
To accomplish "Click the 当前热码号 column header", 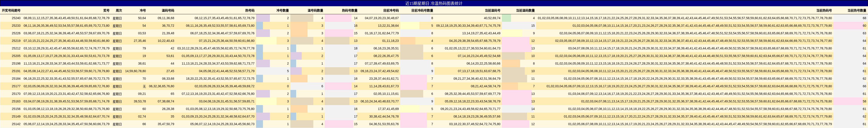I will [824, 10].
